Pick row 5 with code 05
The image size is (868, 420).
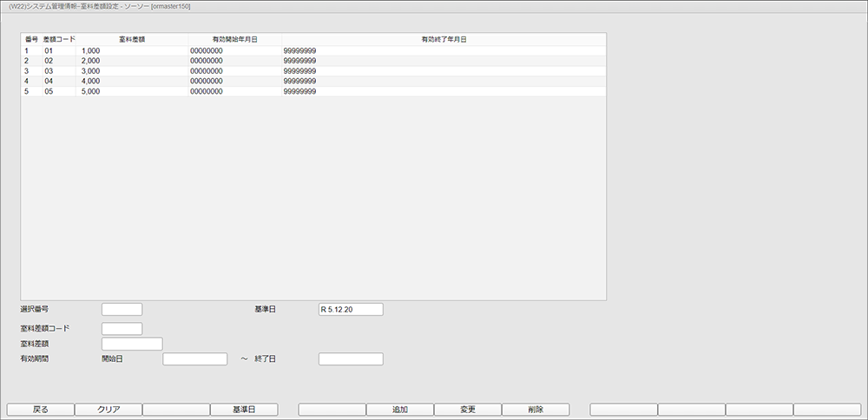[49, 91]
